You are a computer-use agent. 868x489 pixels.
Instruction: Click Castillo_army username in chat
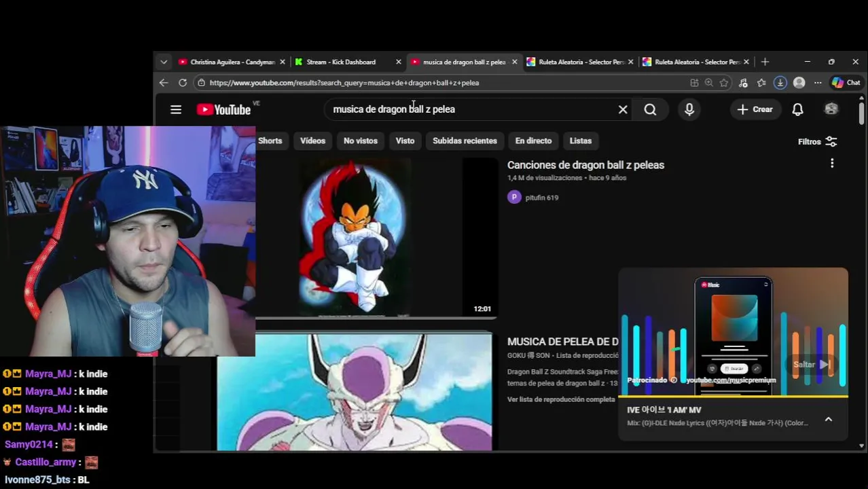point(46,462)
